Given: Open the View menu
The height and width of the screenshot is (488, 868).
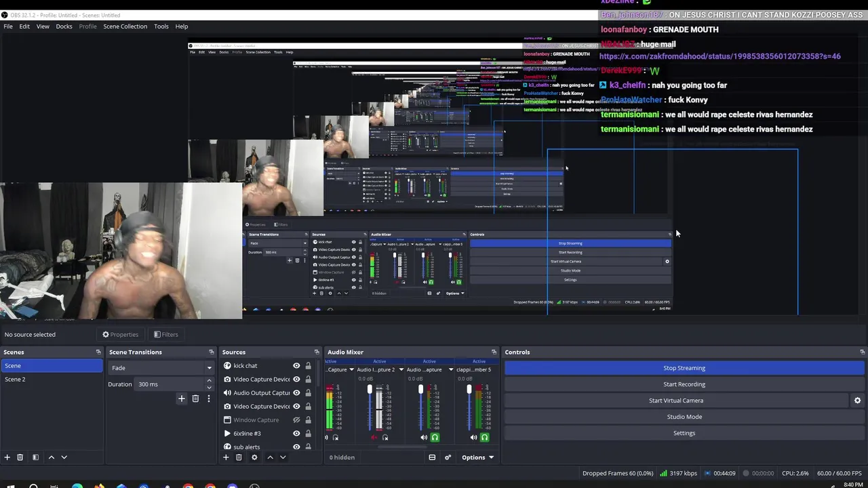Looking at the screenshot, I should point(43,26).
